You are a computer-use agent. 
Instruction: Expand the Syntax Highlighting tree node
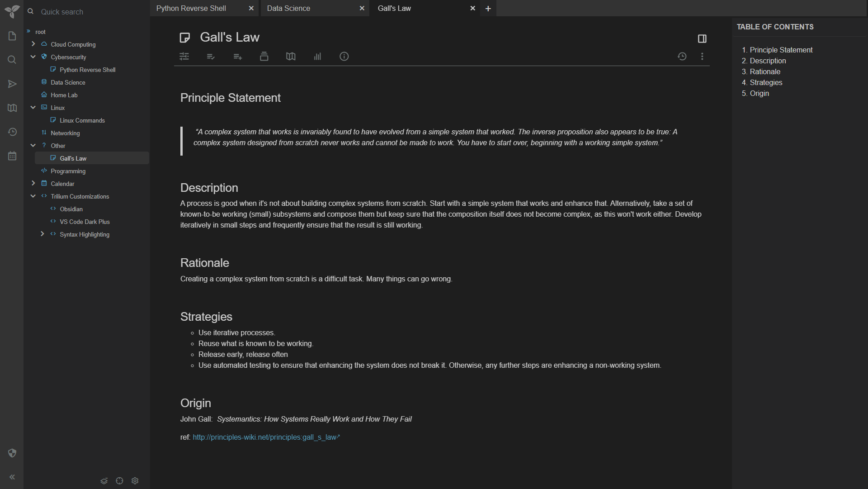[42, 234]
